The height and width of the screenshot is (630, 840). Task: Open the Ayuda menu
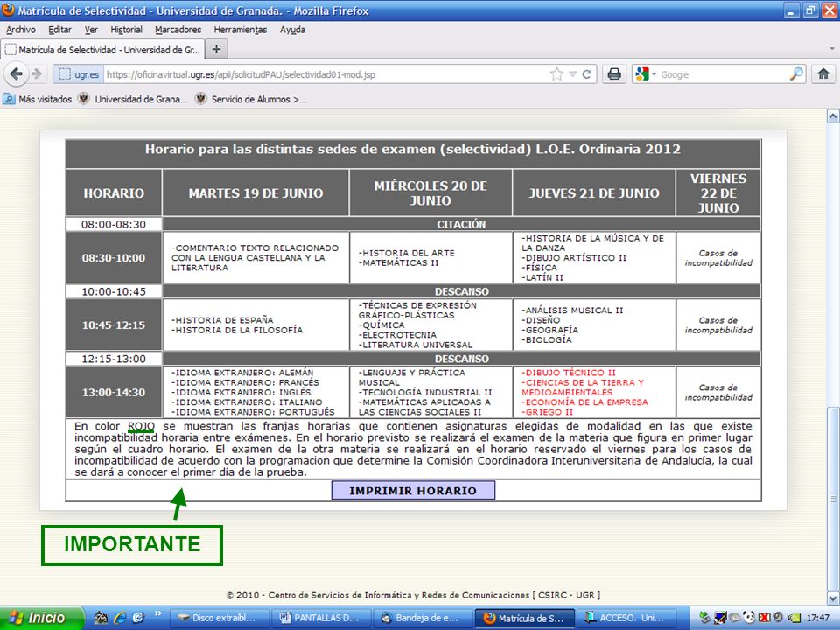(x=292, y=30)
